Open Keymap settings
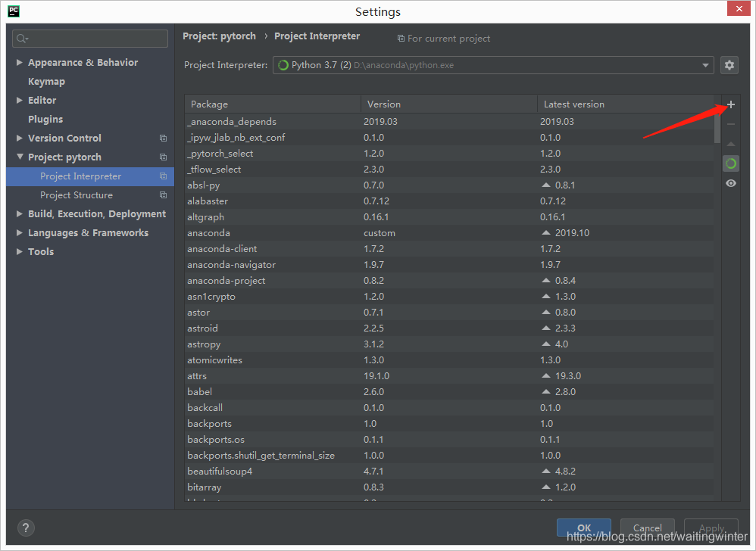Image resolution: width=756 pixels, height=551 pixels. coord(46,82)
